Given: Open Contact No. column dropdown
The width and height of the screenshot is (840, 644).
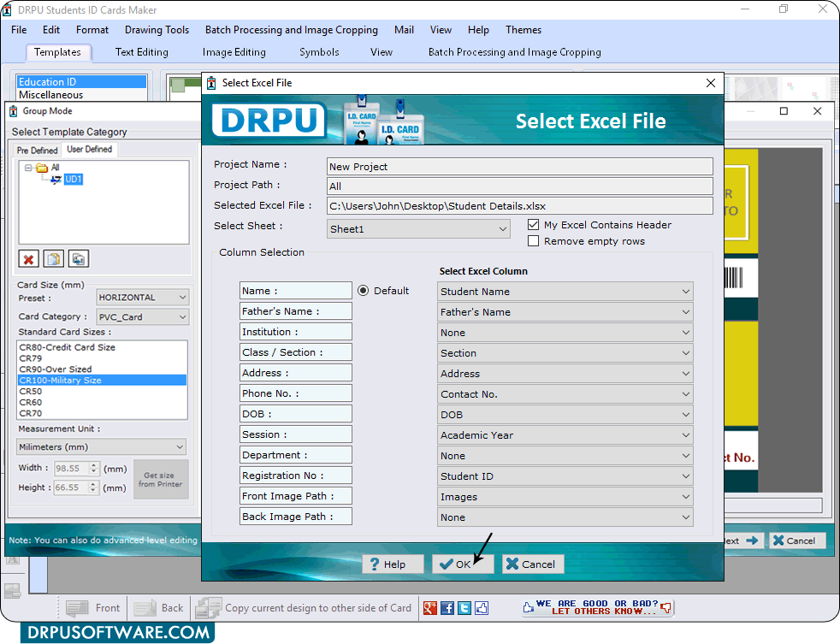Looking at the screenshot, I should click(565, 394).
